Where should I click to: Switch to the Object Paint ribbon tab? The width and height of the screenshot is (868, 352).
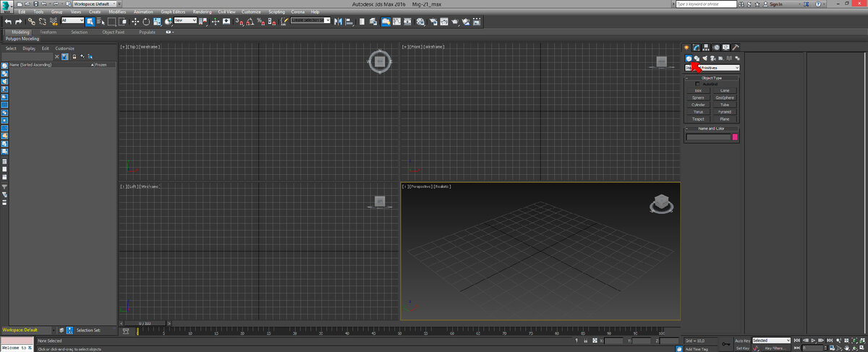tap(114, 32)
